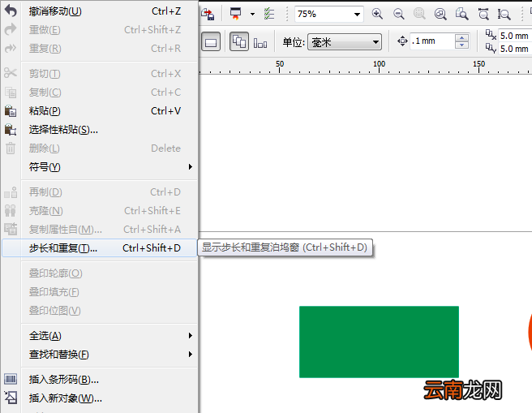Viewport: 532px width, 413px height.
Task: Click the zoom in magnifier icon
Action: click(x=377, y=14)
